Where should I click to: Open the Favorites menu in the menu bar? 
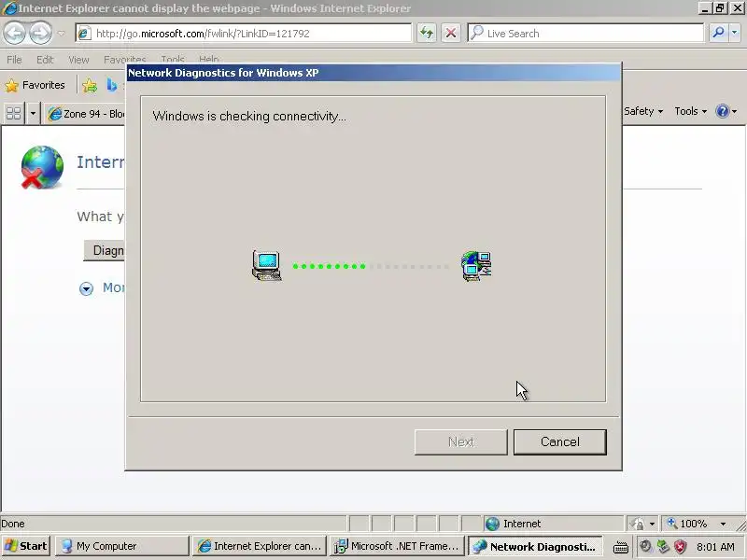coord(125,59)
